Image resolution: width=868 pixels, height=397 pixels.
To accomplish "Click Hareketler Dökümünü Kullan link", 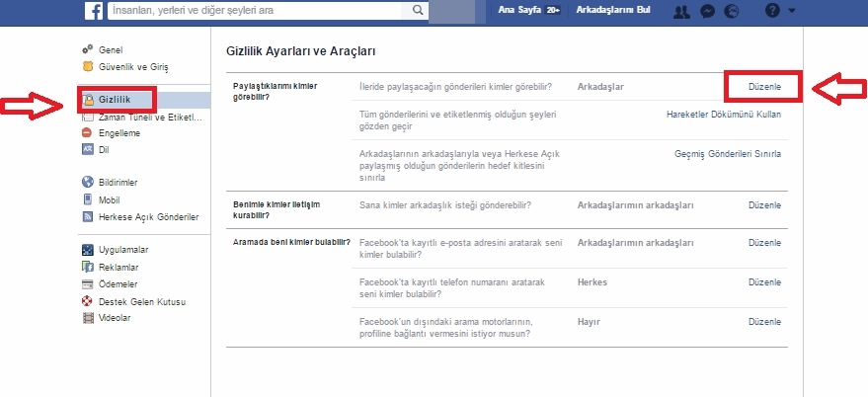I will coord(724,115).
